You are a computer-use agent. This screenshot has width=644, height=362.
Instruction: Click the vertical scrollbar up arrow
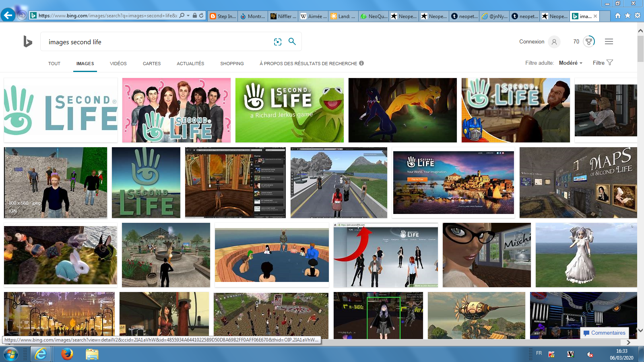(x=640, y=31)
